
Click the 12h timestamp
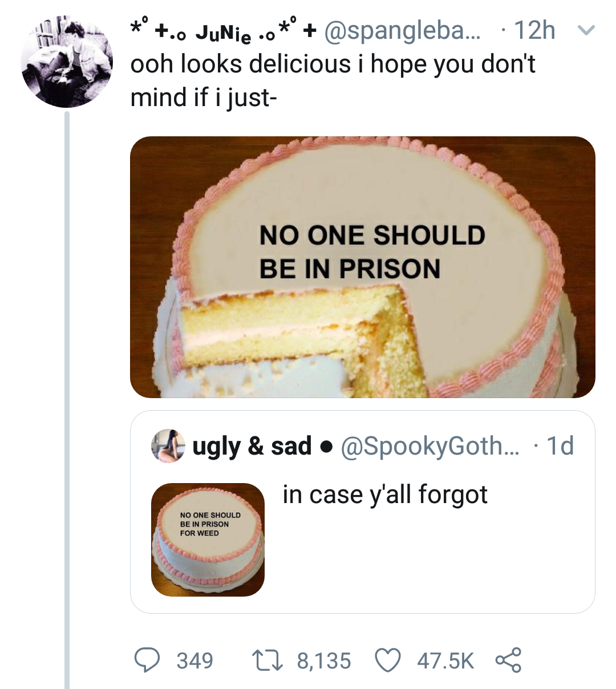tap(534, 31)
